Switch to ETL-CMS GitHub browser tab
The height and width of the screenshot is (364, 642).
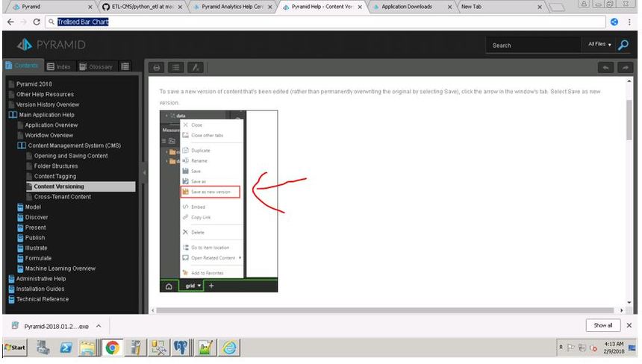pos(142,7)
